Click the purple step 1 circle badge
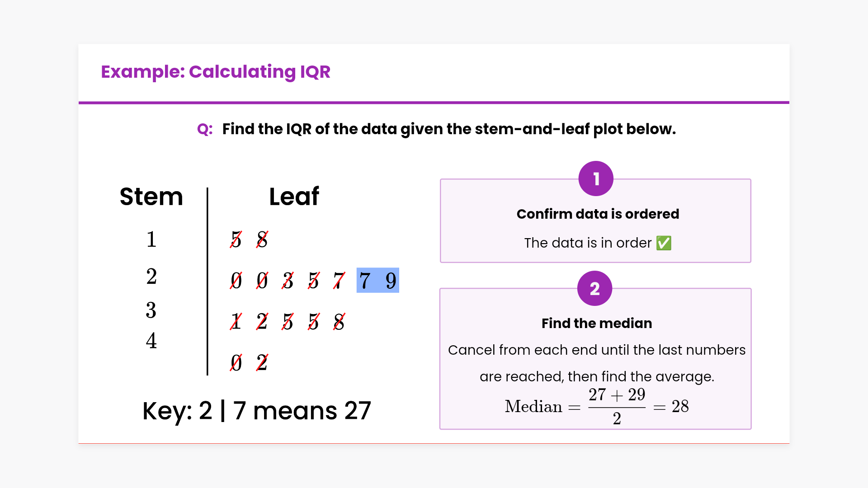Screen dimensions: 868x488 [x=596, y=178]
